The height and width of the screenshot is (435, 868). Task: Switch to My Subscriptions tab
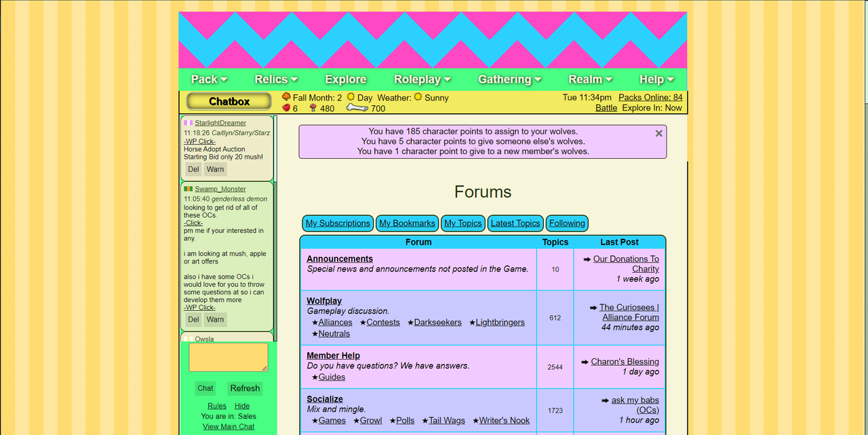pyautogui.click(x=338, y=223)
